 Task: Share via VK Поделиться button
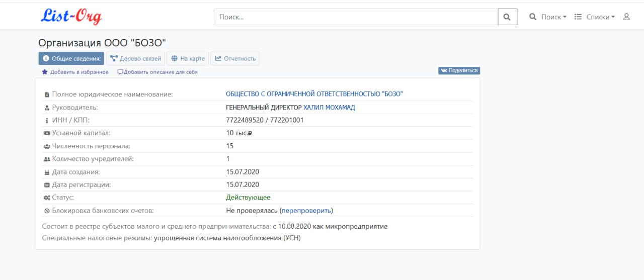tap(459, 70)
